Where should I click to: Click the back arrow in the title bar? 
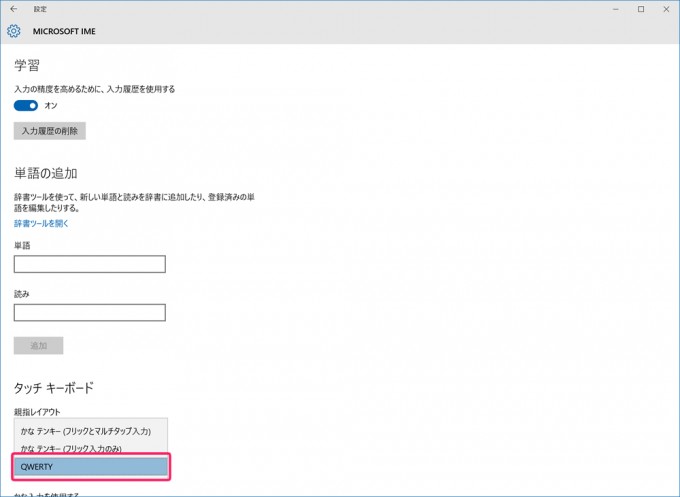14,9
